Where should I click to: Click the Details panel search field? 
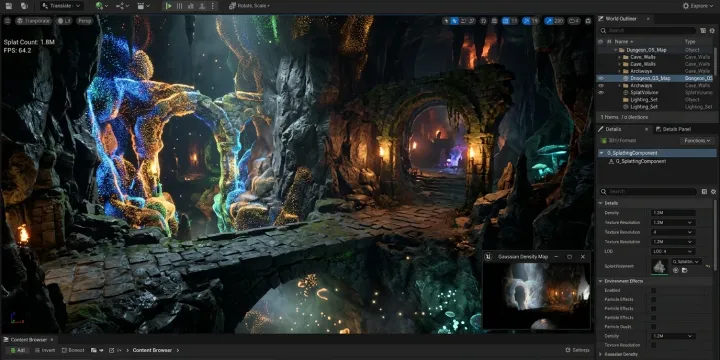click(x=648, y=191)
